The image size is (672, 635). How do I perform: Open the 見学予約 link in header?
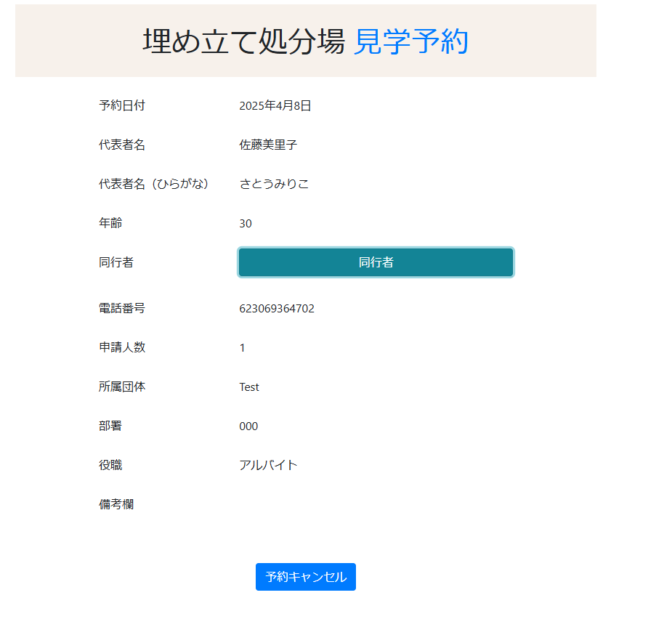[x=410, y=42]
